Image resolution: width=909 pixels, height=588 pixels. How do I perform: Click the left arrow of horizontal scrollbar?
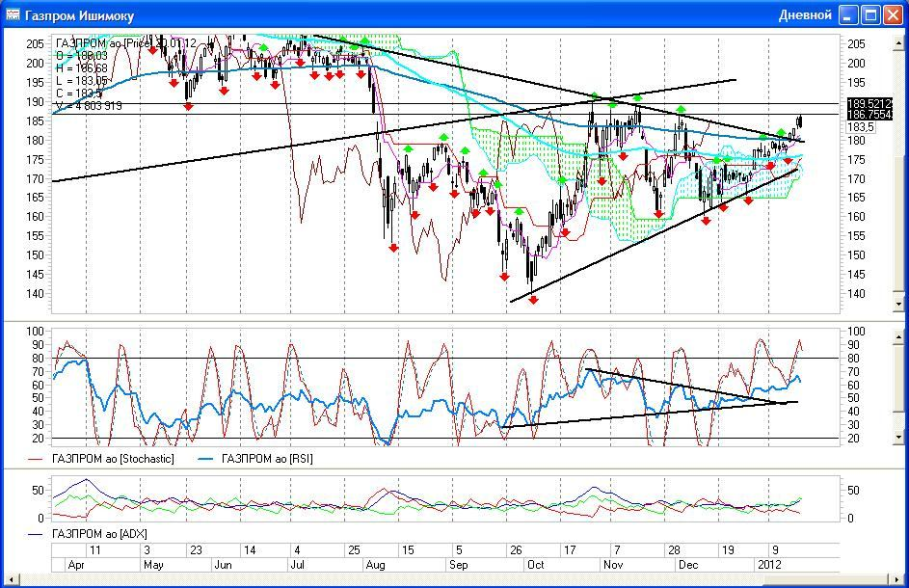[11, 579]
